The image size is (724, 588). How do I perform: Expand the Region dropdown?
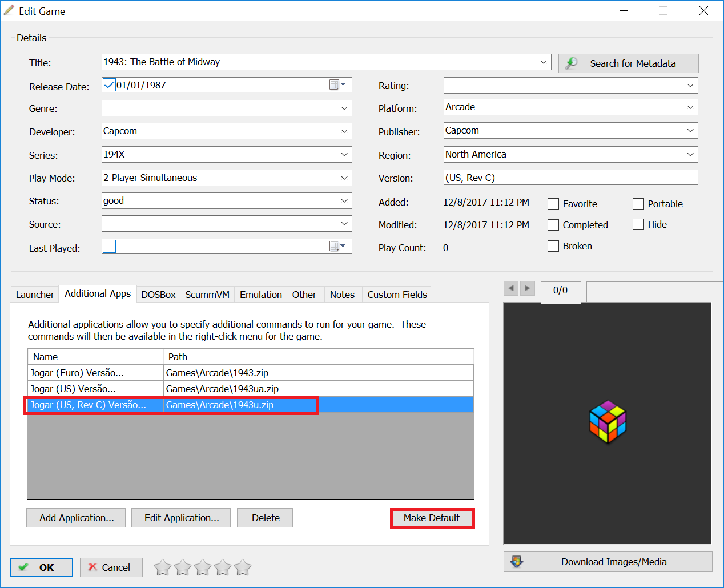[690, 155]
